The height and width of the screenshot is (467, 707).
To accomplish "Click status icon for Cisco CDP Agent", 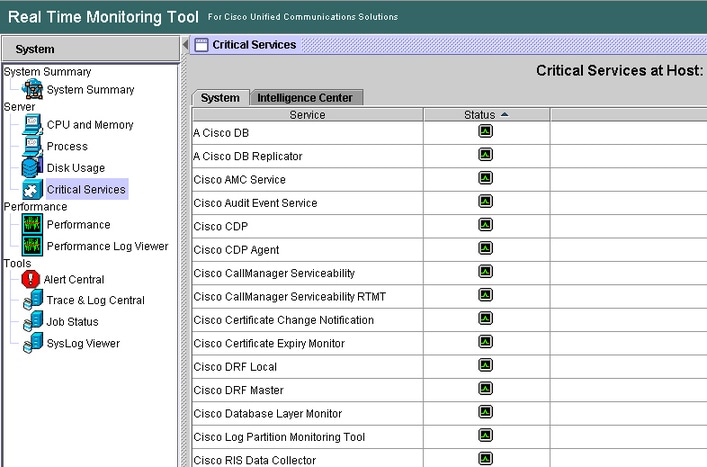I will (x=486, y=248).
